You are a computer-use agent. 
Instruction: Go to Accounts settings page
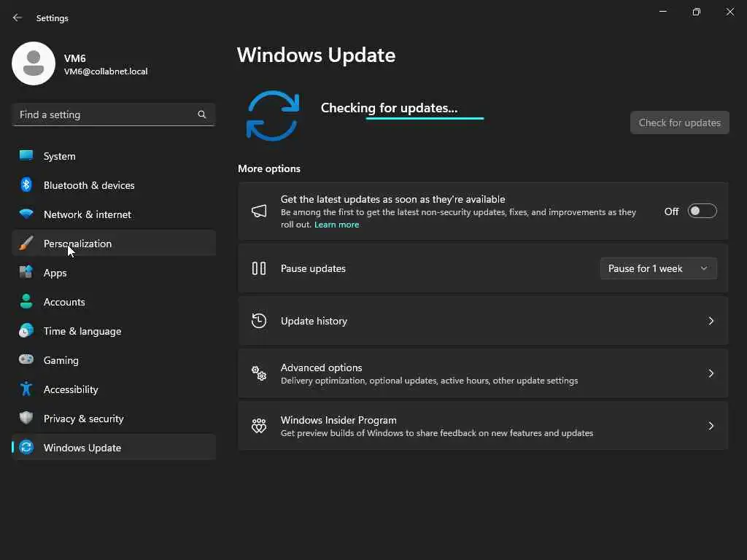[64, 302]
